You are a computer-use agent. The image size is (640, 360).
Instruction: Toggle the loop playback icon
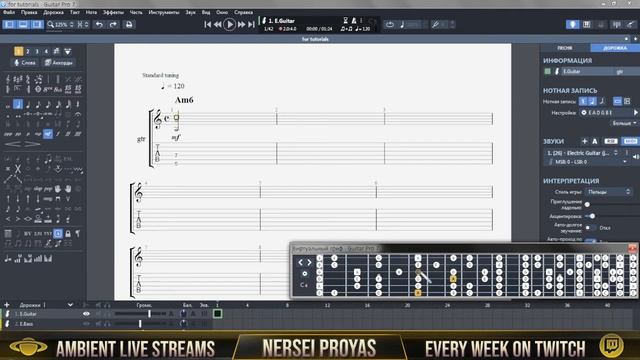coord(390,24)
